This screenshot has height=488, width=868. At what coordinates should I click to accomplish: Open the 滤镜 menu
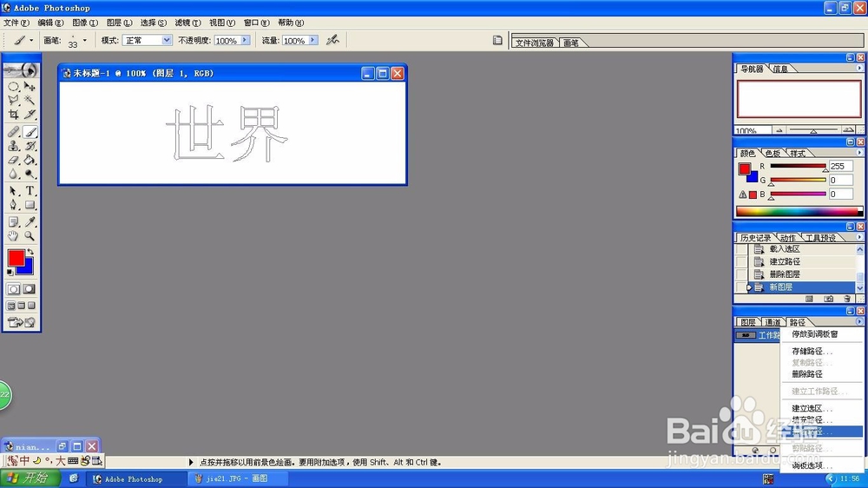[x=187, y=23]
